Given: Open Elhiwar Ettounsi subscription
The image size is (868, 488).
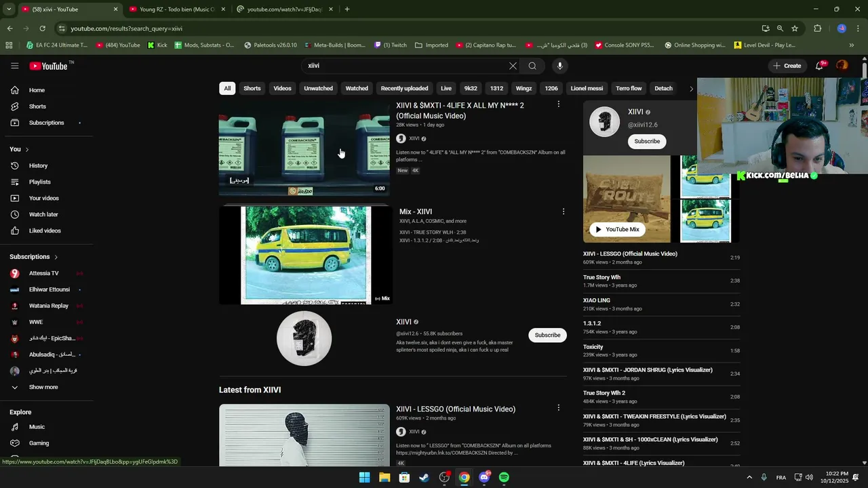Looking at the screenshot, I should pyautogui.click(x=49, y=289).
